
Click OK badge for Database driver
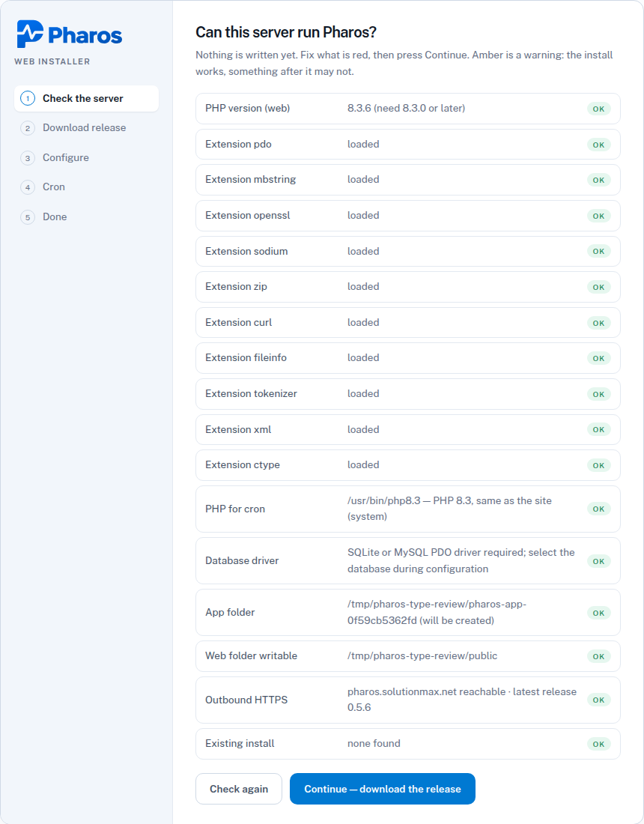tap(599, 561)
